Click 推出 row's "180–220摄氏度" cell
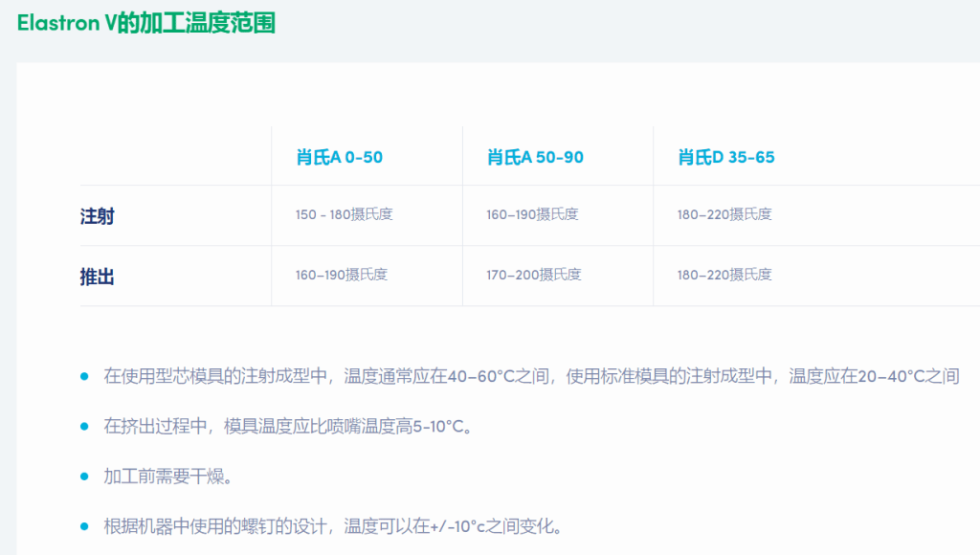 click(724, 275)
